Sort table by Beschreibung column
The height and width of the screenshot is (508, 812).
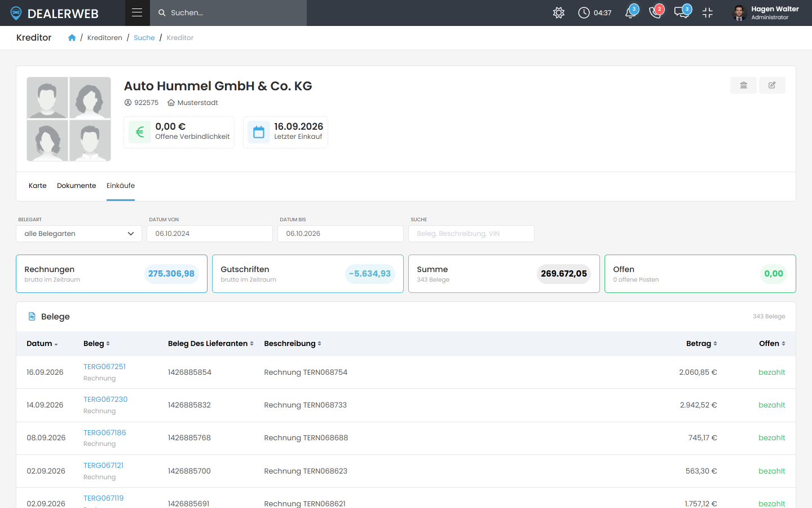pos(293,344)
